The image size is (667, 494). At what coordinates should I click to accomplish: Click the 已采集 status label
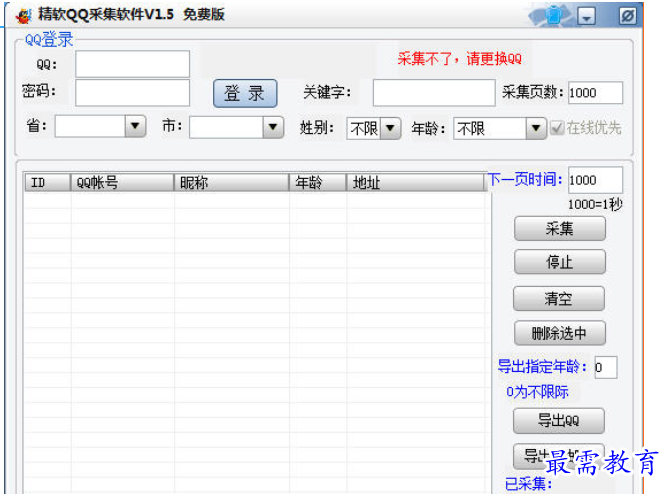528,484
